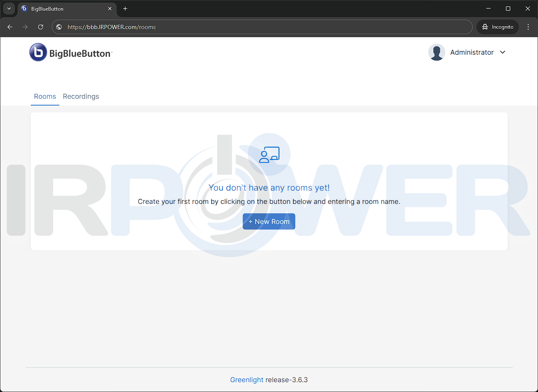The height and width of the screenshot is (392, 538).
Task: Click the browser reload icon
Action: (40, 27)
